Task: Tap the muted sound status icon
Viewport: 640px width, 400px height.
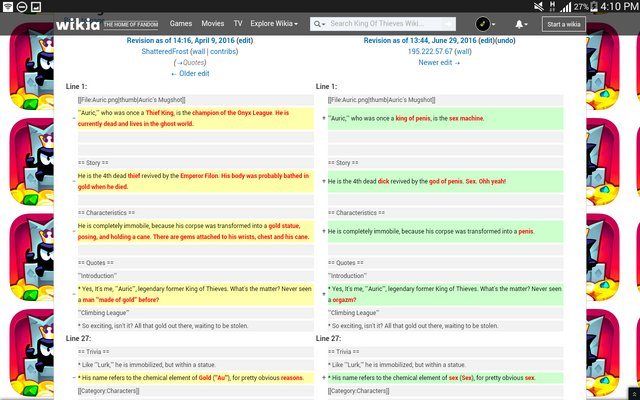Action: tap(539, 6)
